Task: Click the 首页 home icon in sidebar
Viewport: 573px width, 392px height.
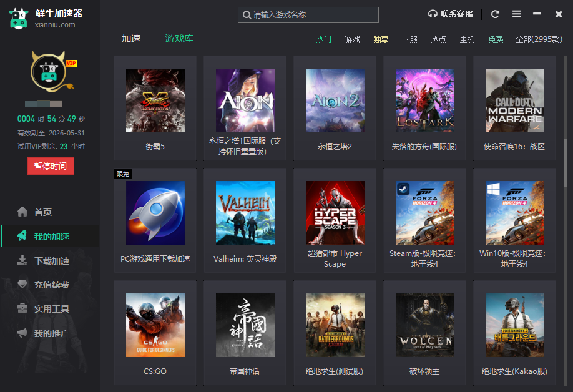Action: click(22, 212)
